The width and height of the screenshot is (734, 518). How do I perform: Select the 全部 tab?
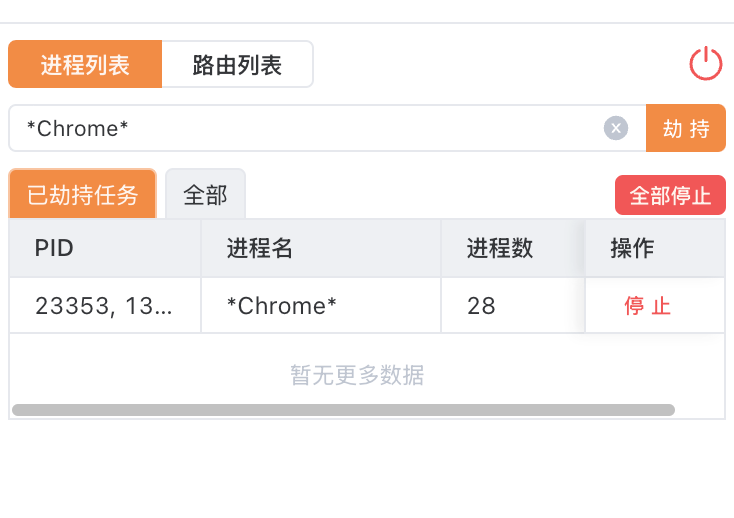click(206, 194)
